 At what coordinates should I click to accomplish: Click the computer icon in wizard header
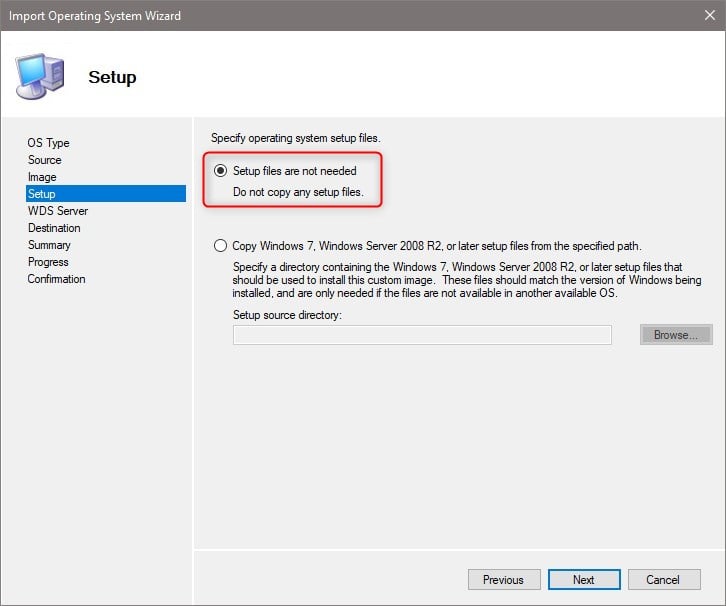click(x=40, y=76)
